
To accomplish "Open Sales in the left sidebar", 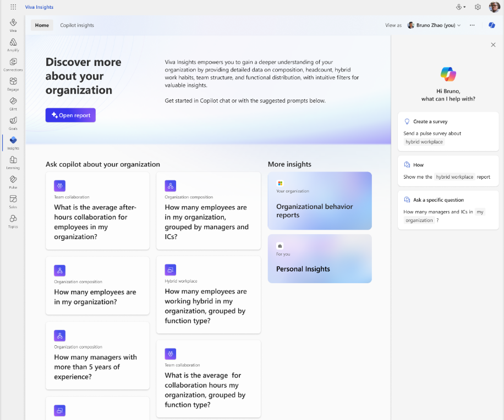I will pos(13,202).
